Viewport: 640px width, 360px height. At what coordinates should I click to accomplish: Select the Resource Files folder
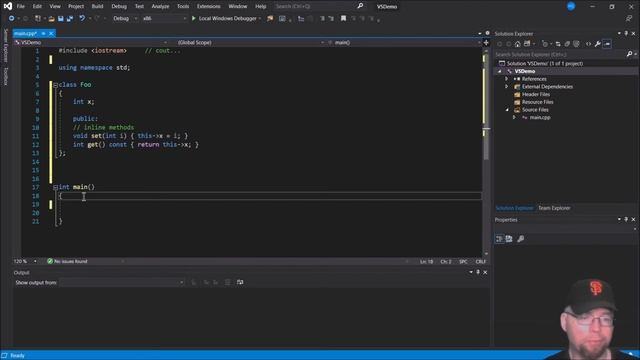(x=537, y=102)
